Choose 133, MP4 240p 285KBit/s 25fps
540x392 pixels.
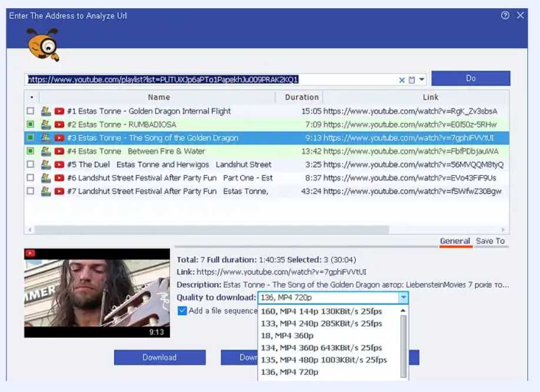(322, 324)
